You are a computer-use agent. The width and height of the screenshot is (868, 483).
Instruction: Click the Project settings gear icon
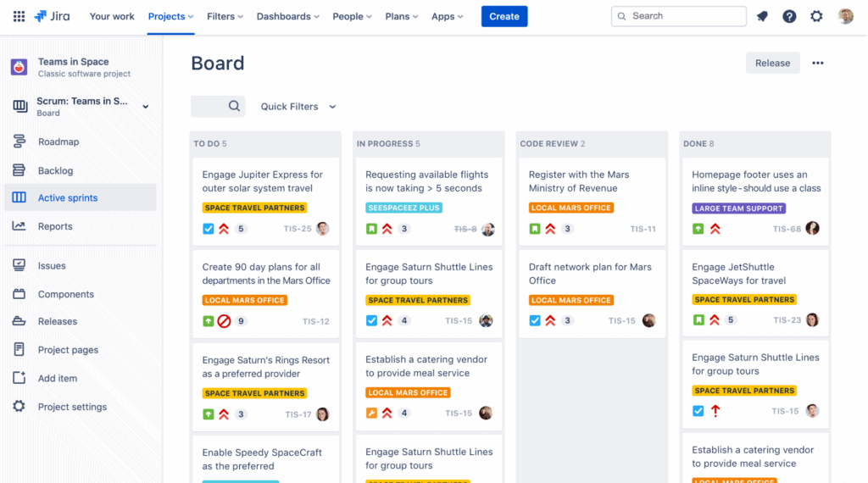19,406
